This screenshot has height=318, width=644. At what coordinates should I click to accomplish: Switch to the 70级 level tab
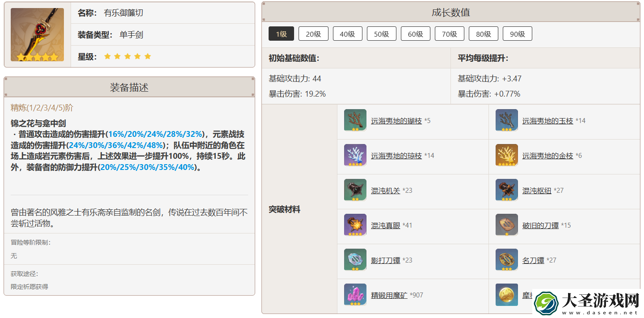450,34
